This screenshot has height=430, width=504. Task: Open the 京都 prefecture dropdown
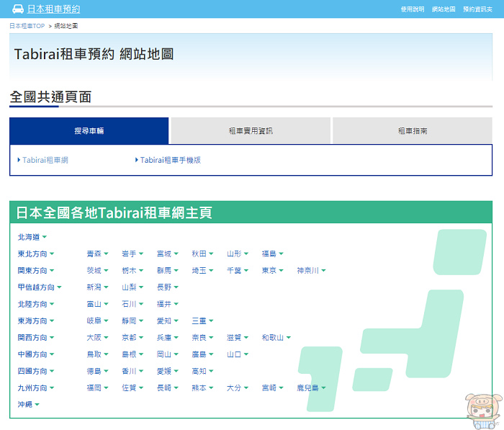pos(132,337)
